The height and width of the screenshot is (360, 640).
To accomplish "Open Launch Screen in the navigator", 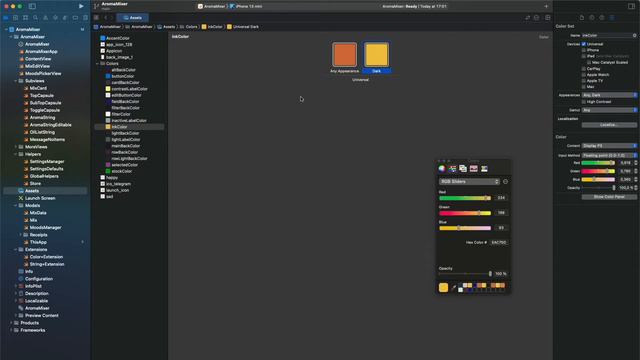I will [40, 198].
